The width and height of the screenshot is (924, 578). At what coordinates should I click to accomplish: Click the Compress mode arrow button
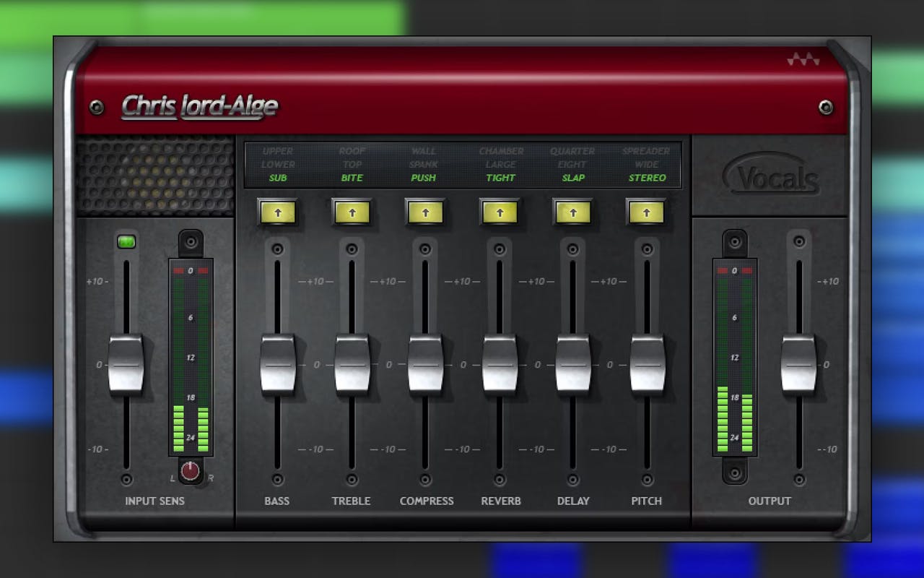425,212
